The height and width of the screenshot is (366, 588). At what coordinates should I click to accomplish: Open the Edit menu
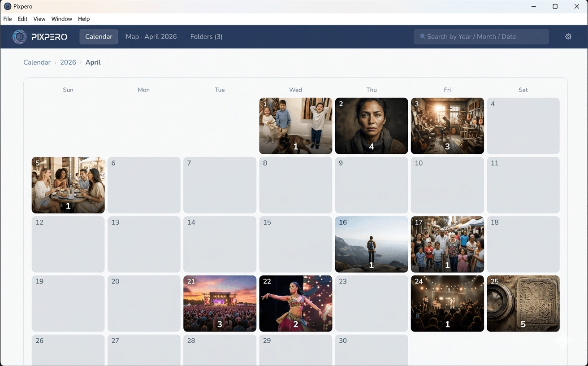point(23,19)
